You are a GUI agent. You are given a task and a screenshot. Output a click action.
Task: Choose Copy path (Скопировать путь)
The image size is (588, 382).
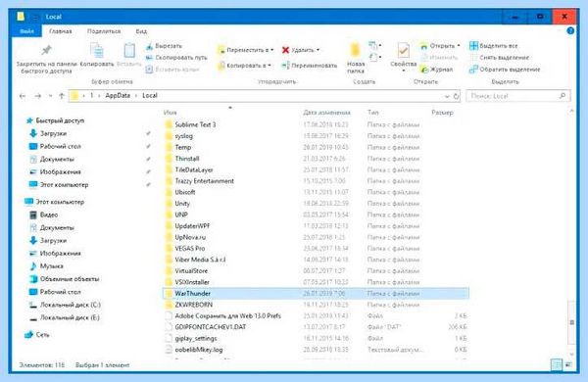176,58
